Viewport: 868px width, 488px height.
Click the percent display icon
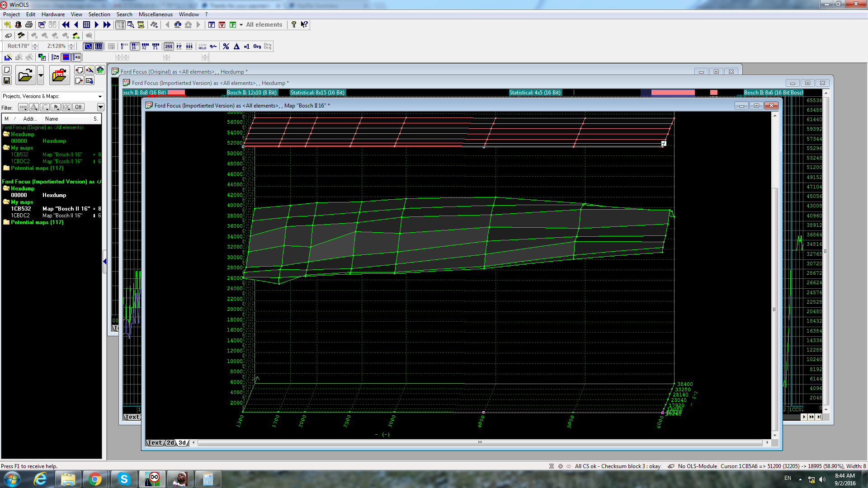pyautogui.click(x=226, y=47)
